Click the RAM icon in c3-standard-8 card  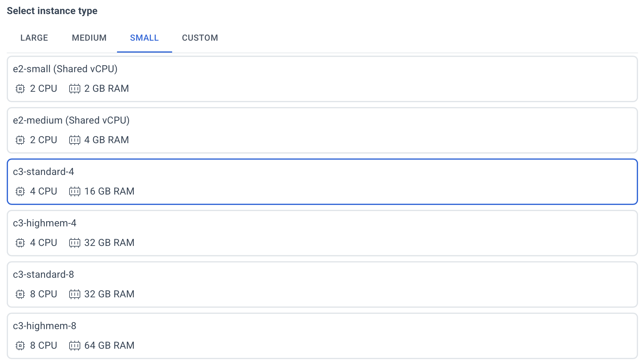tap(74, 294)
